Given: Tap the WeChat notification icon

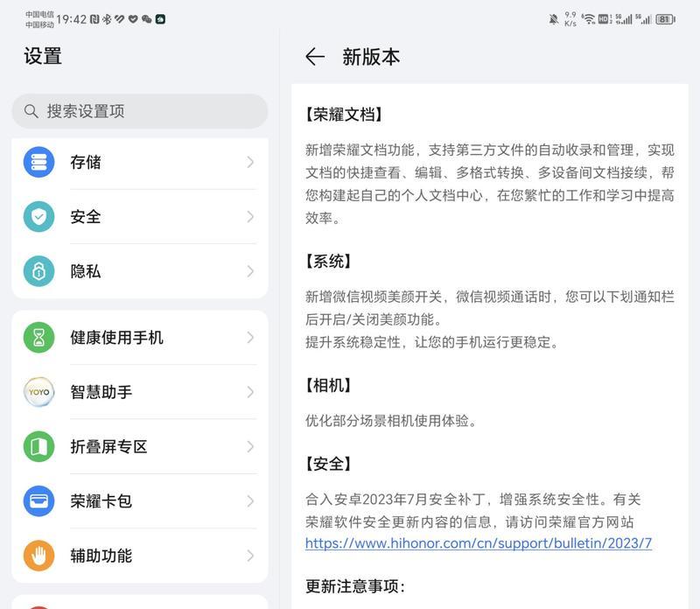Looking at the screenshot, I should click(x=146, y=19).
